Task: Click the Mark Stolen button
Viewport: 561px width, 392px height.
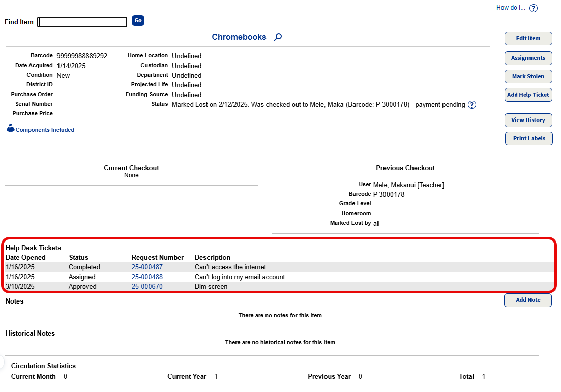Action: click(528, 77)
